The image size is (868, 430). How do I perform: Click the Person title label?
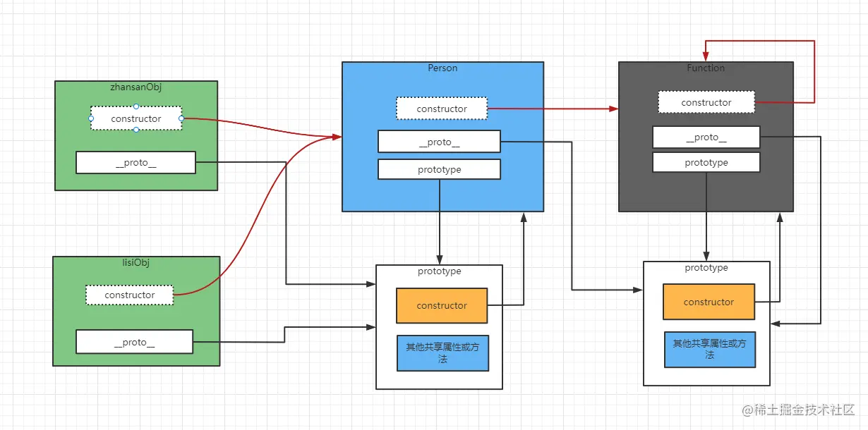[442, 68]
